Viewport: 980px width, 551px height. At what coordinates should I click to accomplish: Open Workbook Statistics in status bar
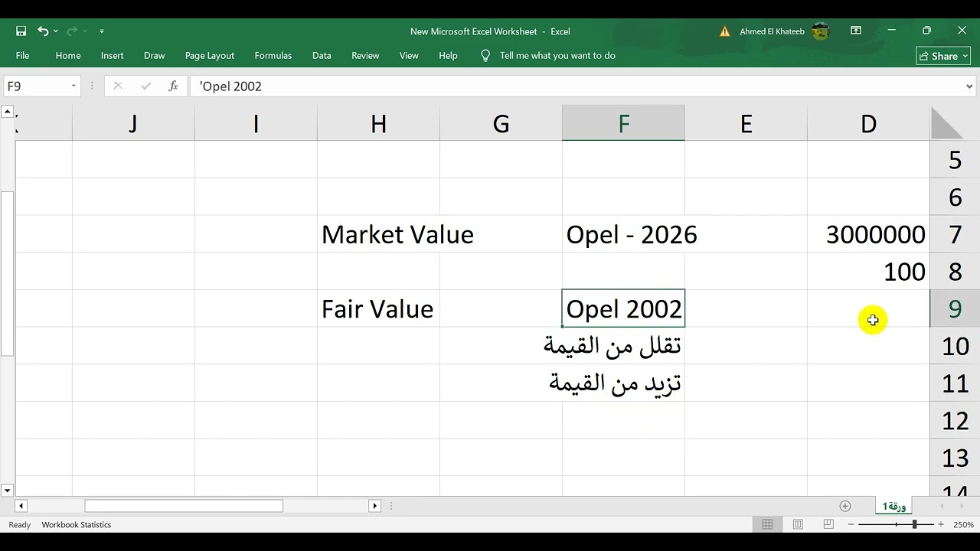point(77,525)
